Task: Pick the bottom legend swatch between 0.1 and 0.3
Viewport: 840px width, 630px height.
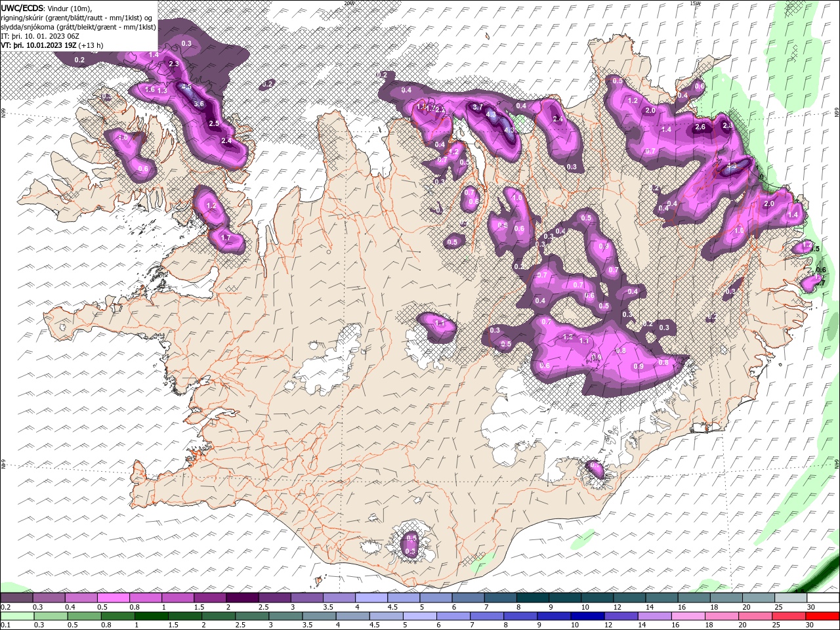Action: tap(17, 616)
